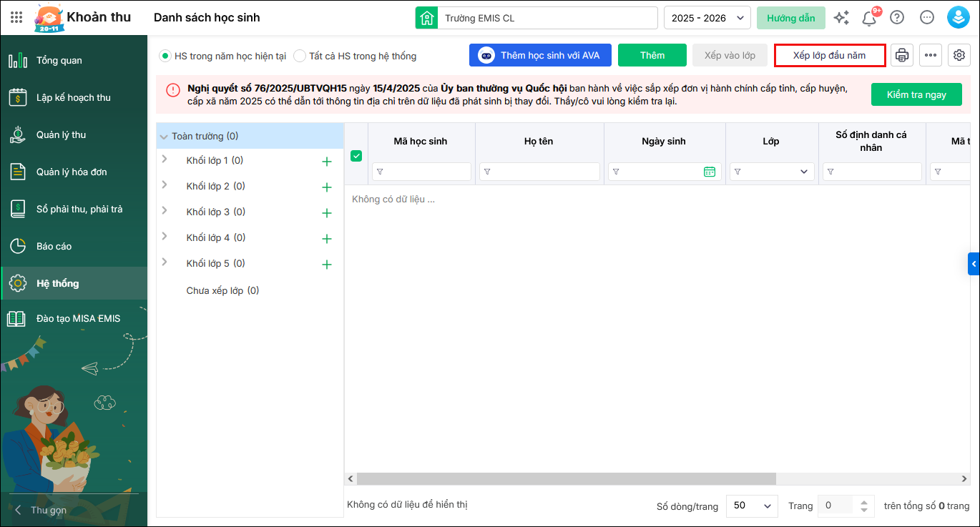Click the Kiểm tra ngay button
Screen dimensions: 980x527
[916, 94]
